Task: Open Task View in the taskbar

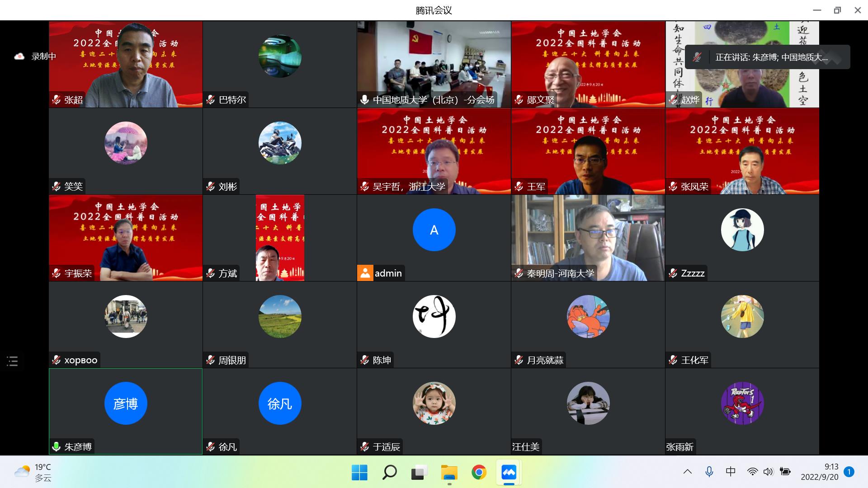Action: 420,473
